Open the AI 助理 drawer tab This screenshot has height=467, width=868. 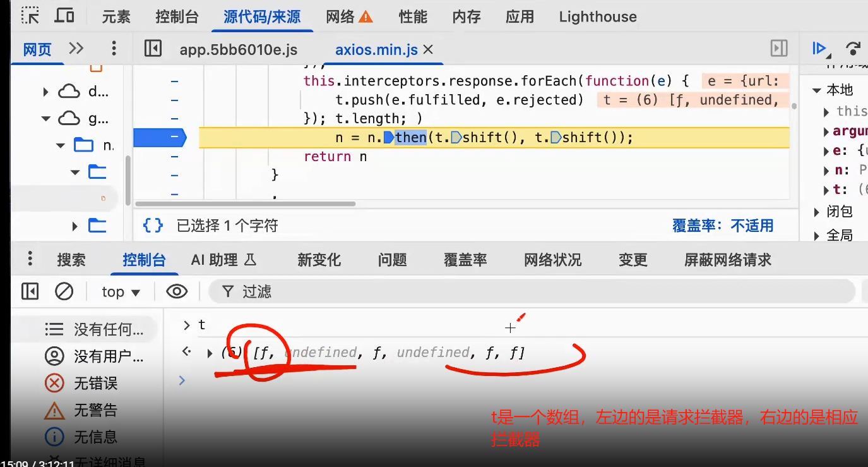pyautogui.click(x=224, y=260)
